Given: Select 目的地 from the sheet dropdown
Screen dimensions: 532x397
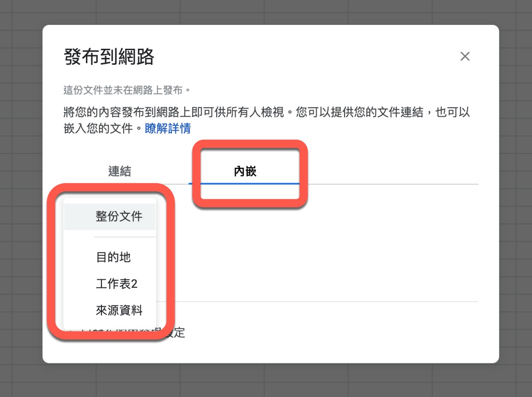Looking at the screenshot, I should 113,257.
